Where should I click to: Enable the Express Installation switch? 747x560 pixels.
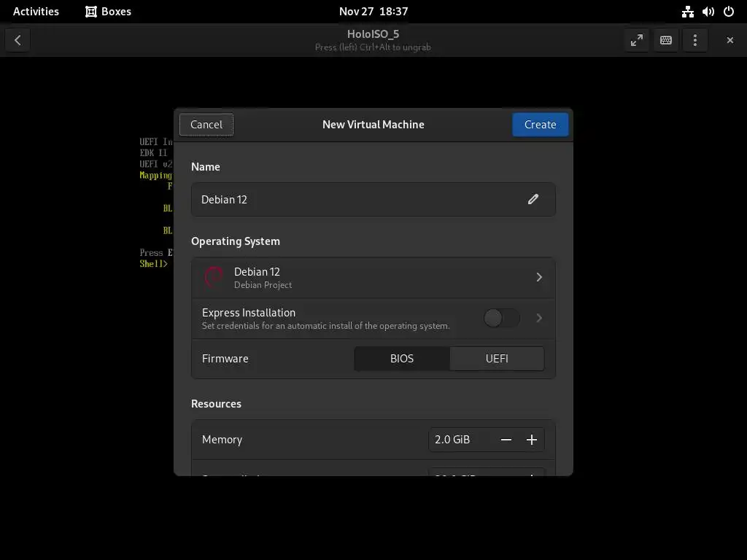pyautogui.click(x=502, y=318)
